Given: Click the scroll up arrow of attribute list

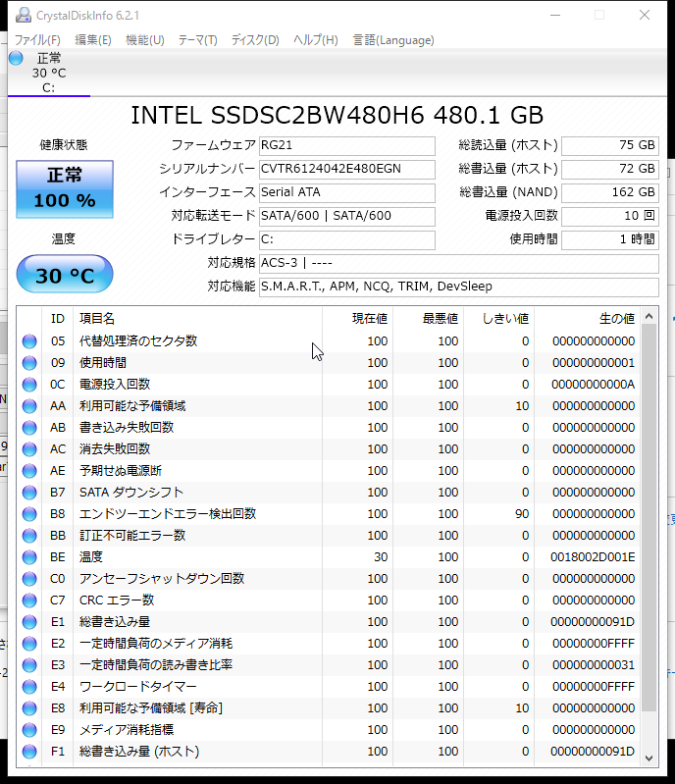Looking at the screenshot, I should coord(649,316).
